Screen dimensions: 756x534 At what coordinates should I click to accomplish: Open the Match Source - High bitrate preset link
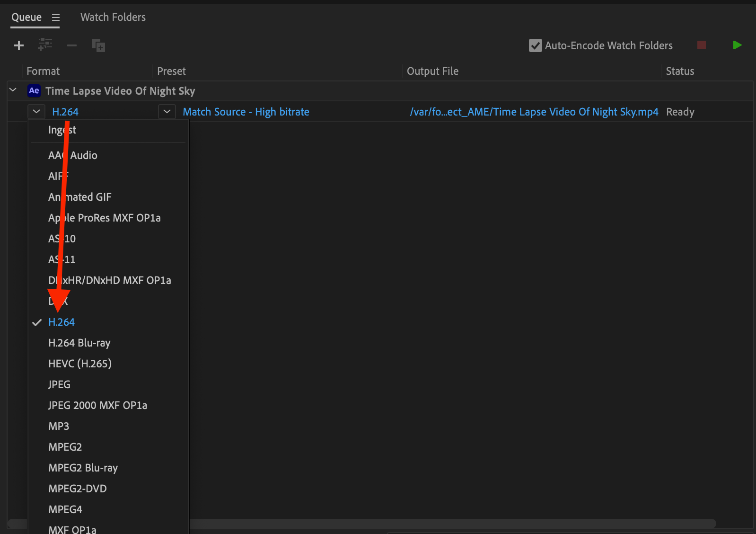click(246, 112)
